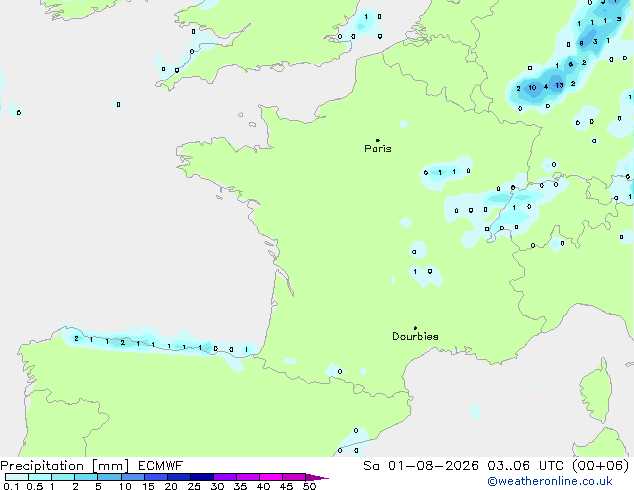Click the ECMWF model label
The width and height of the screenshot is (634, 490).
161,466
